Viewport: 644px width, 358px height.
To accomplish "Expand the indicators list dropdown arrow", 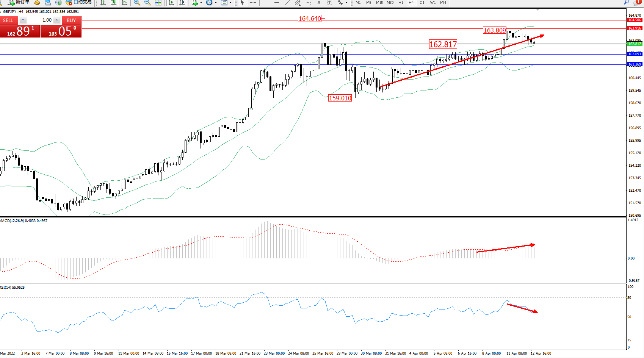I will 201,3.
